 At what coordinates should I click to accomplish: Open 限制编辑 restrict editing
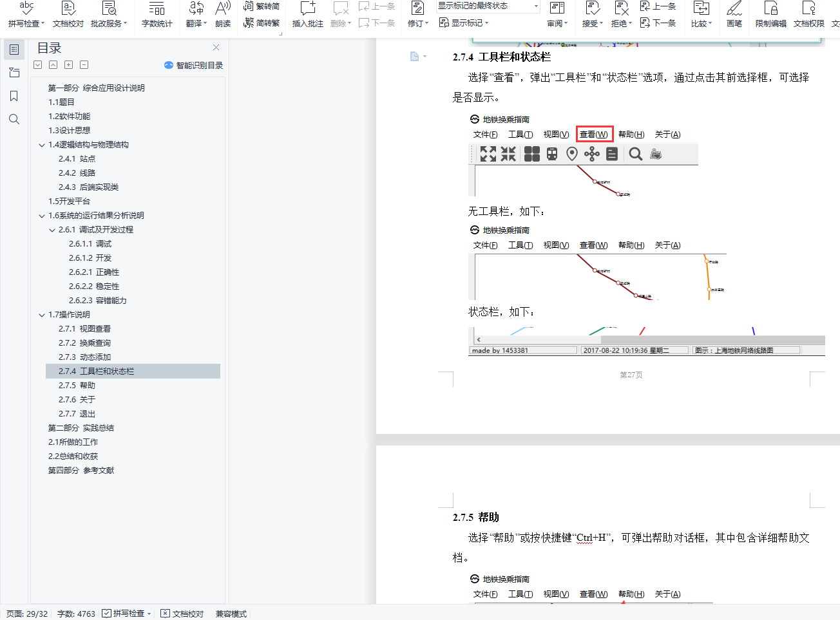click(770, 15)
